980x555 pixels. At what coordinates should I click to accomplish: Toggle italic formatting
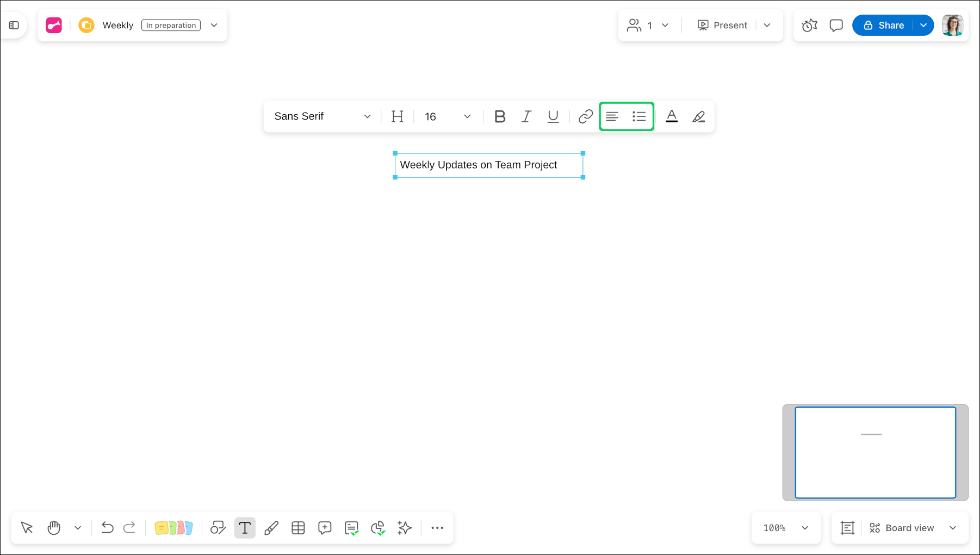pyautogui.click(x=526, y=116)
